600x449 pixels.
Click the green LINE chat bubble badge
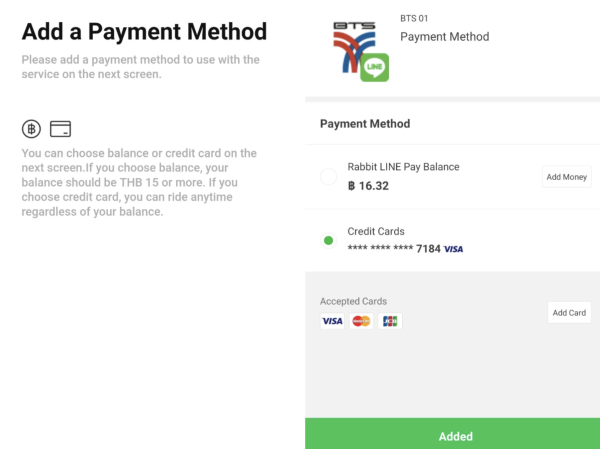tap(375, 67)
